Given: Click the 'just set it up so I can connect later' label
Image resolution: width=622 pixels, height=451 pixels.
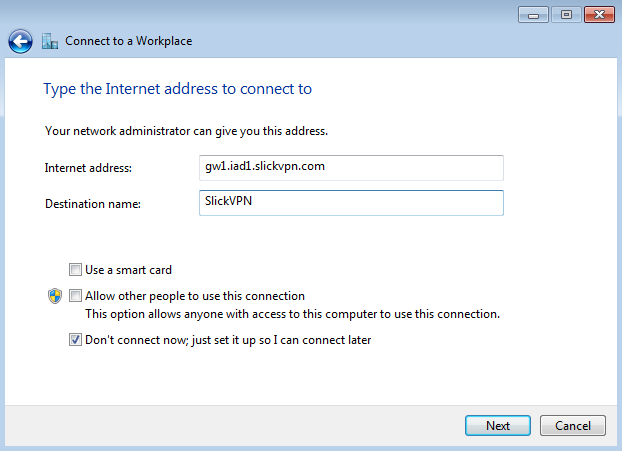Looking at the screenshot, I should click(282, 340).
